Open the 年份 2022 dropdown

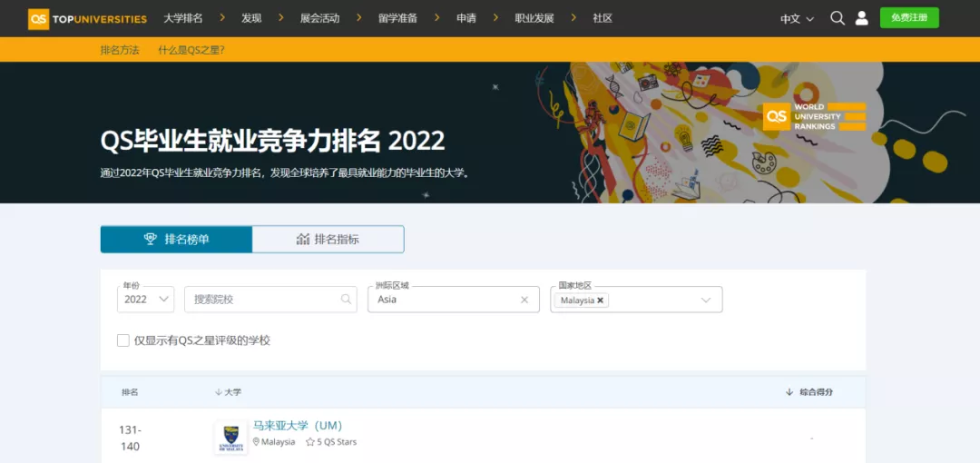tap(145, 299)
